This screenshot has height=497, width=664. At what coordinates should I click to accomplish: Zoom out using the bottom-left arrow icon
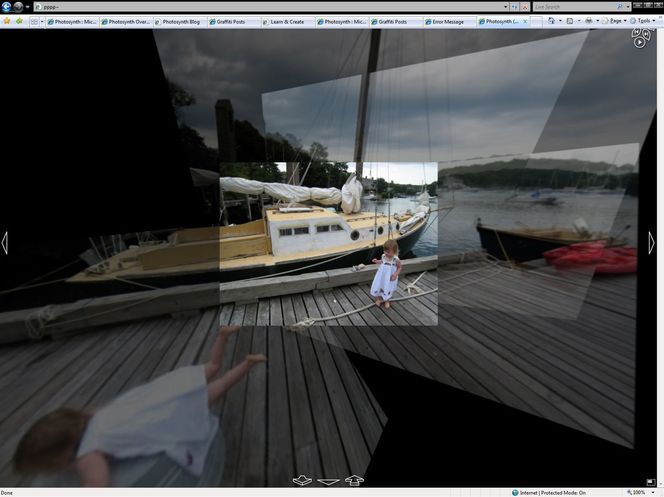302,480
